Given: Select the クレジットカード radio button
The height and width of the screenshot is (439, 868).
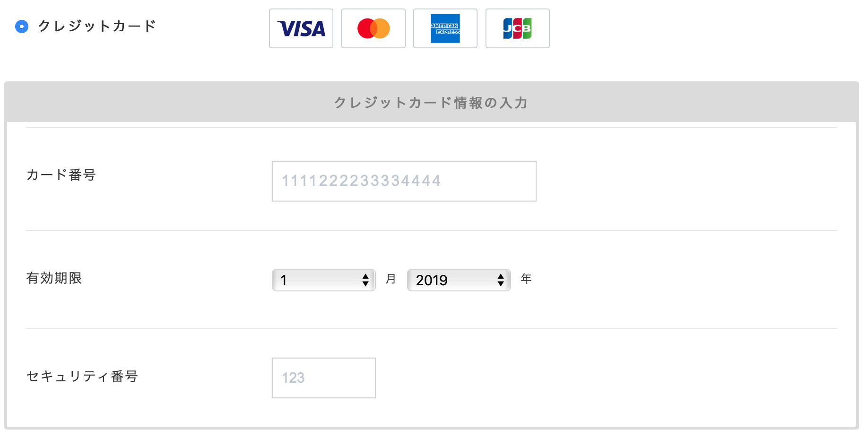Looking at the screenshot, I should point(22,26).
